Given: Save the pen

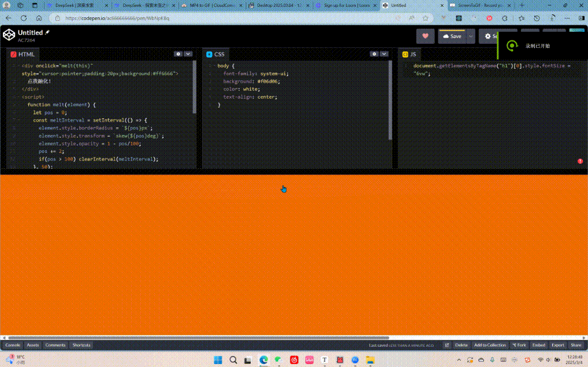Looking at the screenshot, I should click(x=452, y=36).
